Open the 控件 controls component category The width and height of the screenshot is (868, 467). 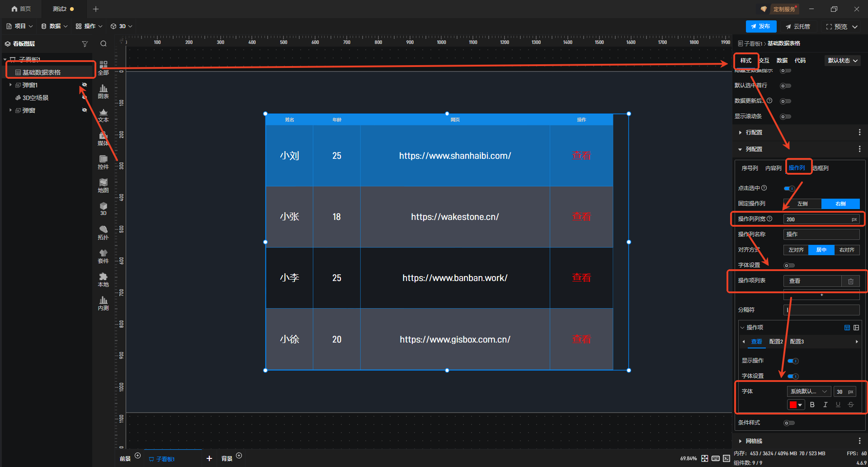(x=103, y=162)
